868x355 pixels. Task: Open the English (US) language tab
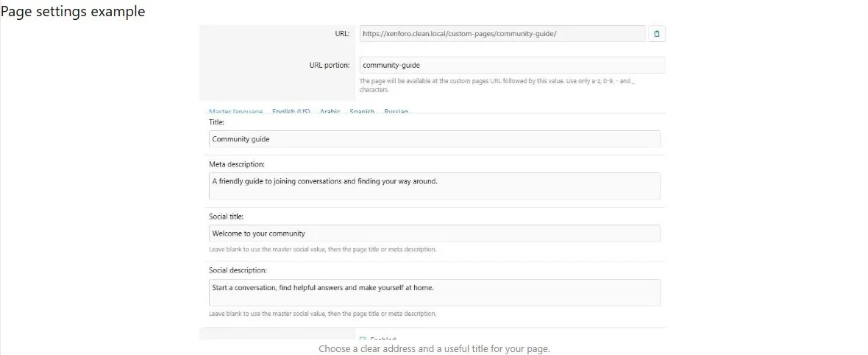[x=291, y=111]
